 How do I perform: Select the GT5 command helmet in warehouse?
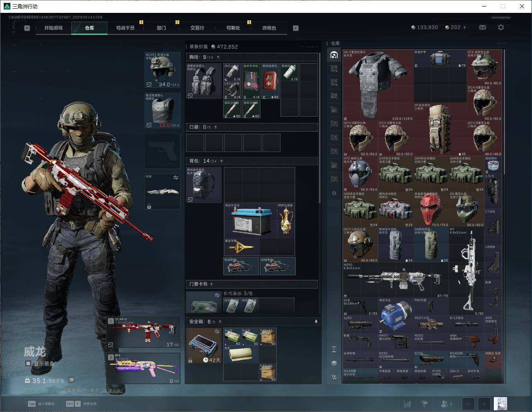pyautogui.click(x=484, y=67)
